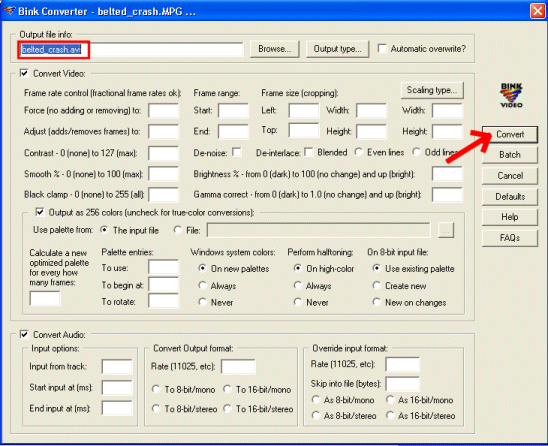Select Create new palette option
548x446 pixels.
tap(376, 285)
